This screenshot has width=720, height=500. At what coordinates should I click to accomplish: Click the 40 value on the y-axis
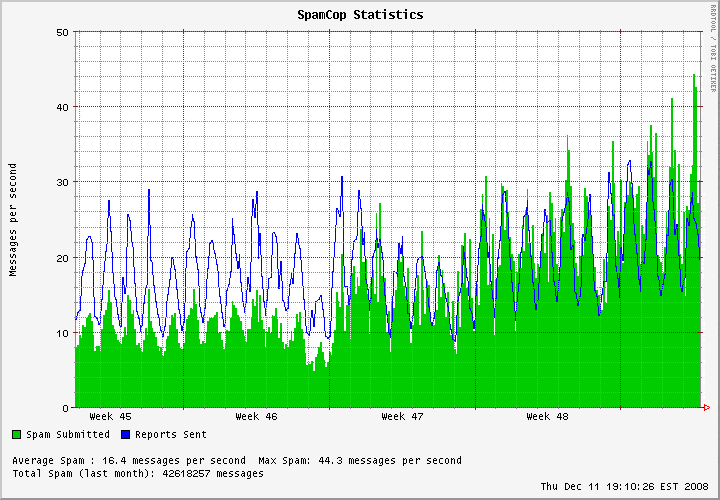tap(63, 107)
